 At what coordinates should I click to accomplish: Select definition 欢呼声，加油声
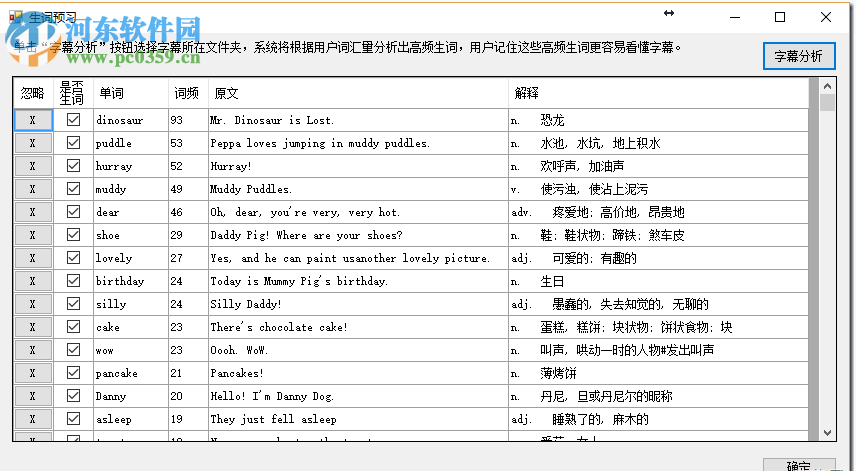pos(658,166)
